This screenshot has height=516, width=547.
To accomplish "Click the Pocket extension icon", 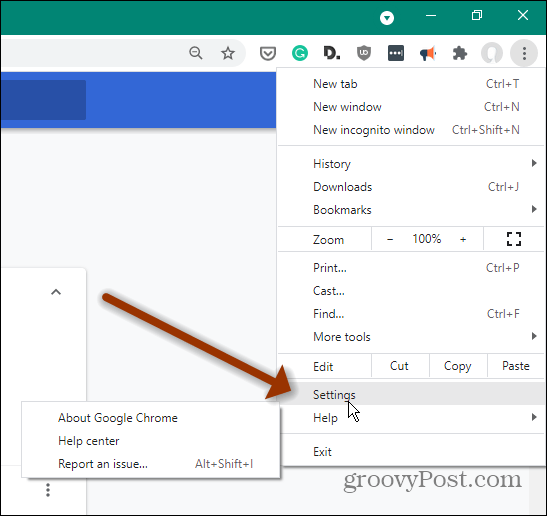I will click(268, 53).
